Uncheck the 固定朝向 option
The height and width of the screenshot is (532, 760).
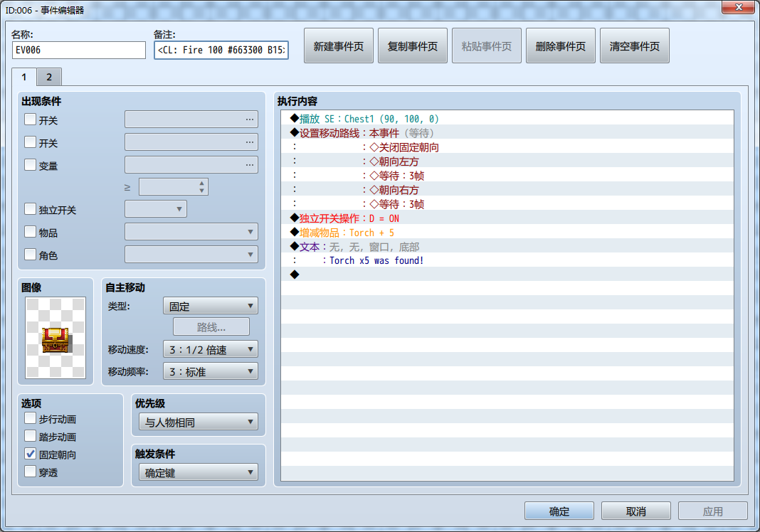(x=30, y=454)
